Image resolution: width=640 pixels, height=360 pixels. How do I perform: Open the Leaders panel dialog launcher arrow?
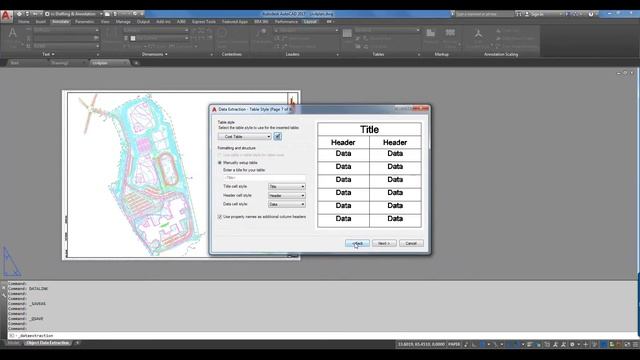[x=338, y=54]
